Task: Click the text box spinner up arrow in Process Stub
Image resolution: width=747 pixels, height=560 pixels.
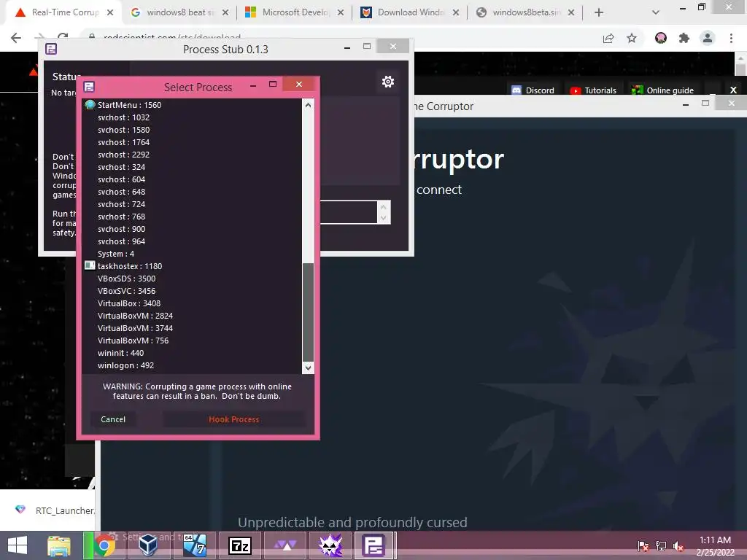Action: (383, 207)
